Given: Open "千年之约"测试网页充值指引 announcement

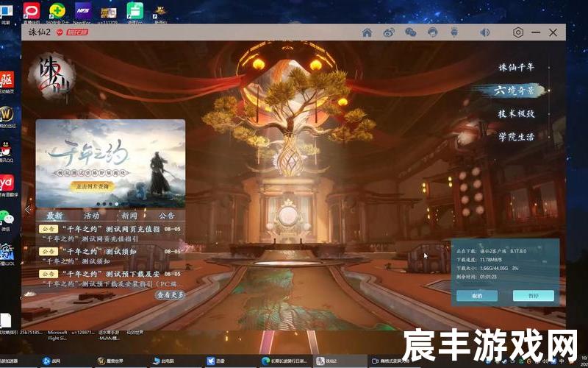Looking at the screenshot, I should (110, 233).
